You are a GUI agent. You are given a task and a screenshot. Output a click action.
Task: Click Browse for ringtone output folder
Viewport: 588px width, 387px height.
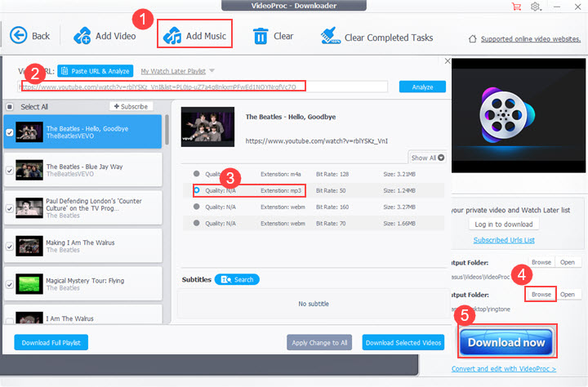pyautogui.click(x=541, y=295)
